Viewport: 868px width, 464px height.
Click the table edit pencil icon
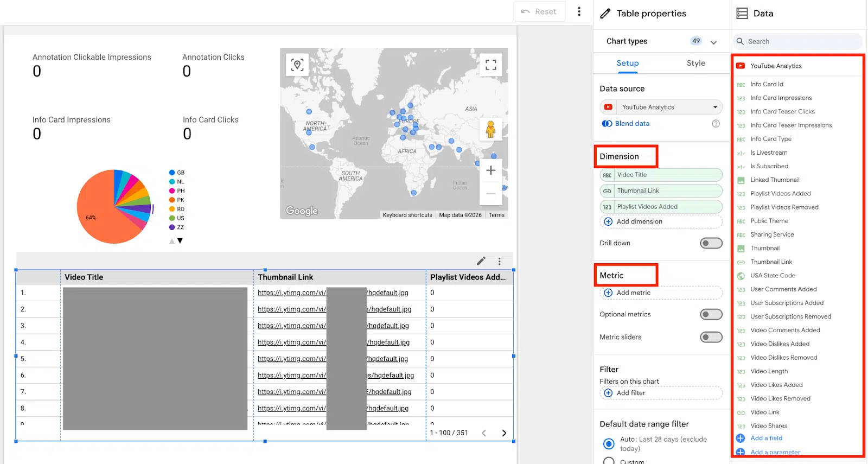481,261
